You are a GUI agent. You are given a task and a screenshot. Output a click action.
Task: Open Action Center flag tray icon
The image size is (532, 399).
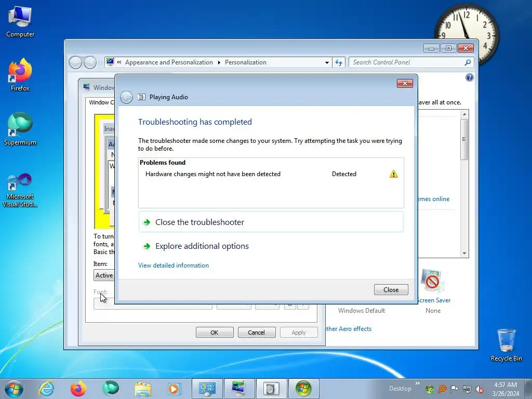click(454, 389)
